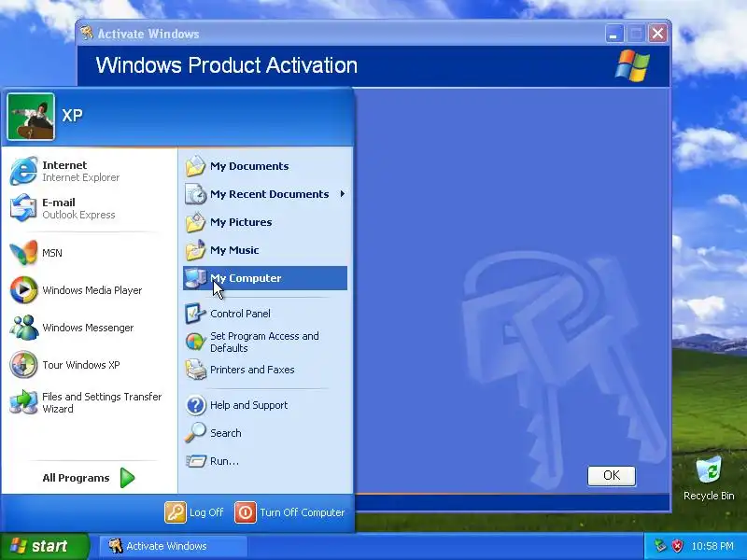
Task: Open Internet Explorer icon in Start menu
Action: point(23,171)
